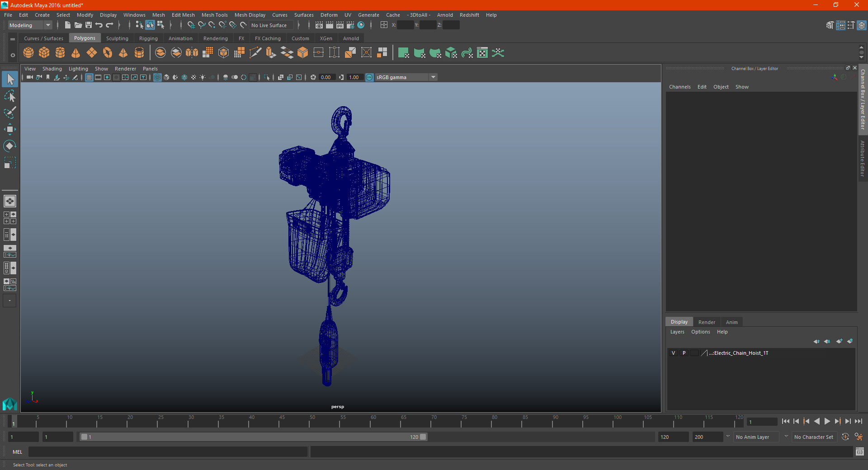Click the Undo arrow icon

coord(99,25)
